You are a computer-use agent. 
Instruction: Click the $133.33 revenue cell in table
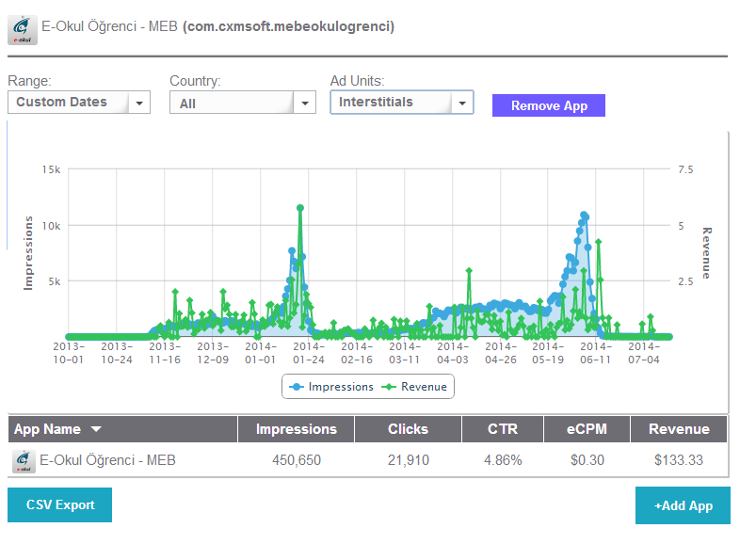click(x=679, y=461)
